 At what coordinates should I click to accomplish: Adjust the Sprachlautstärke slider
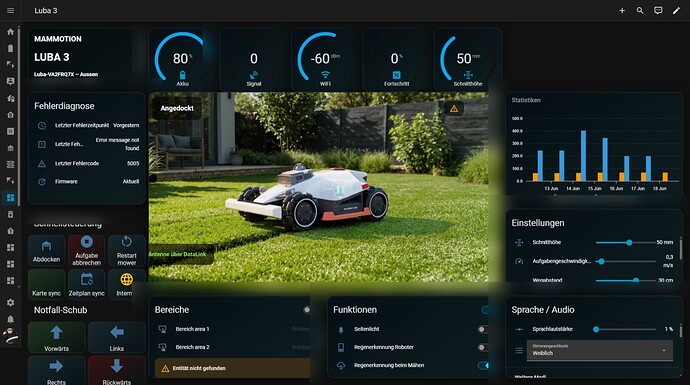(625, 329)
